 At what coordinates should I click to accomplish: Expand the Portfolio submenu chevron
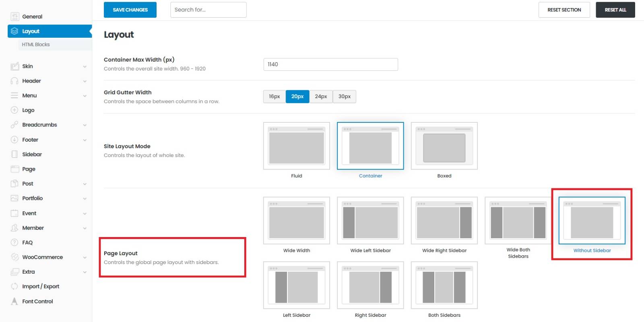(x=85, y=198)
